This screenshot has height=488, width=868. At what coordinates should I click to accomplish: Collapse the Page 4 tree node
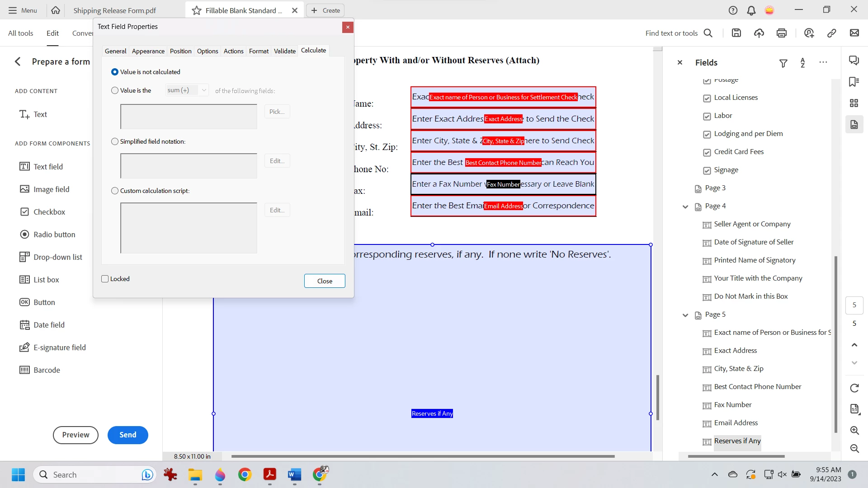(685, 206)
